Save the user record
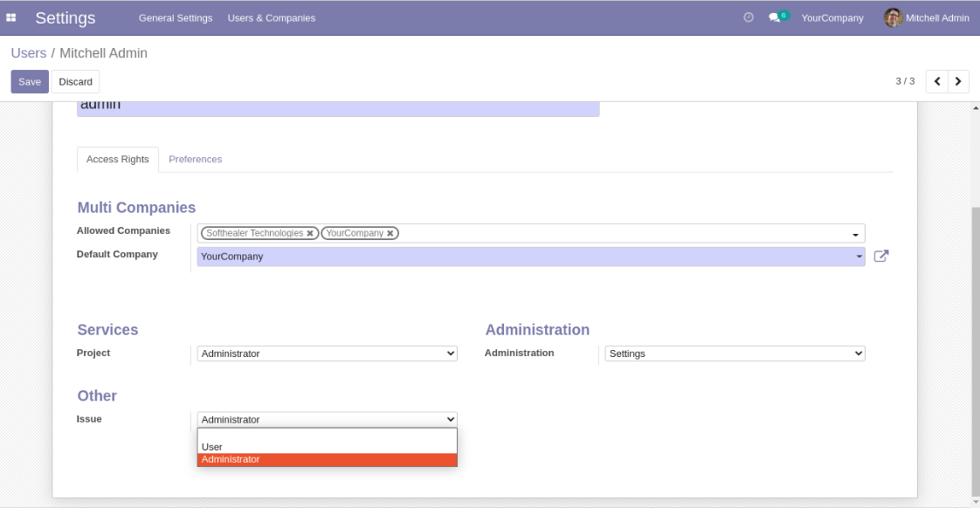980x508 pixels. tap(30, 82)
